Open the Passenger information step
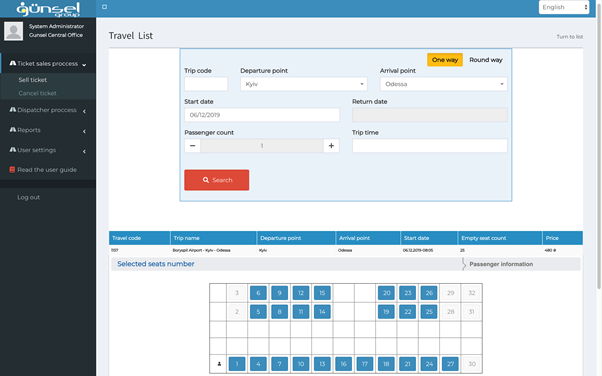Viewport: 602px width, 376px height. point(501,264)
